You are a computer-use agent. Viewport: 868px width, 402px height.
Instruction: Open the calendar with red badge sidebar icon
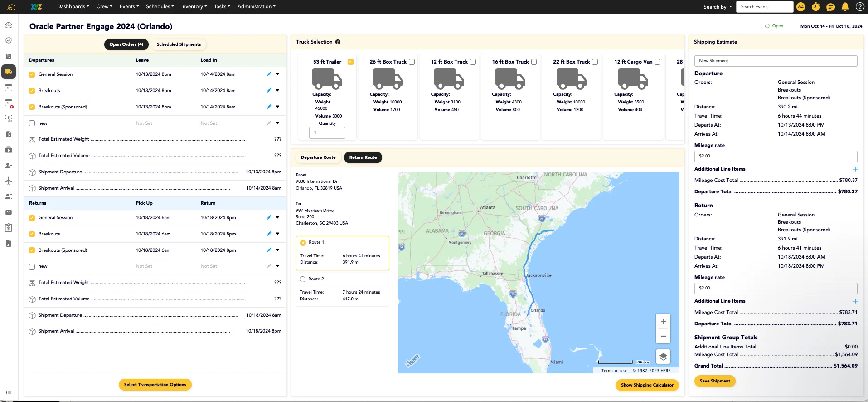click(x=9, y=103)
